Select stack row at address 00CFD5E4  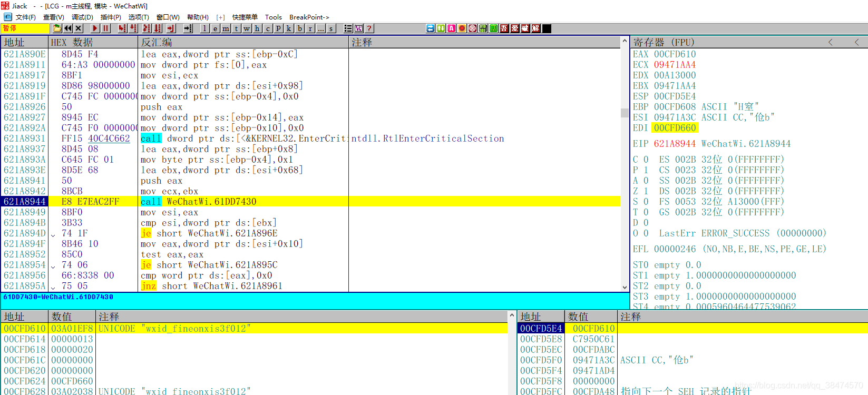692,329
